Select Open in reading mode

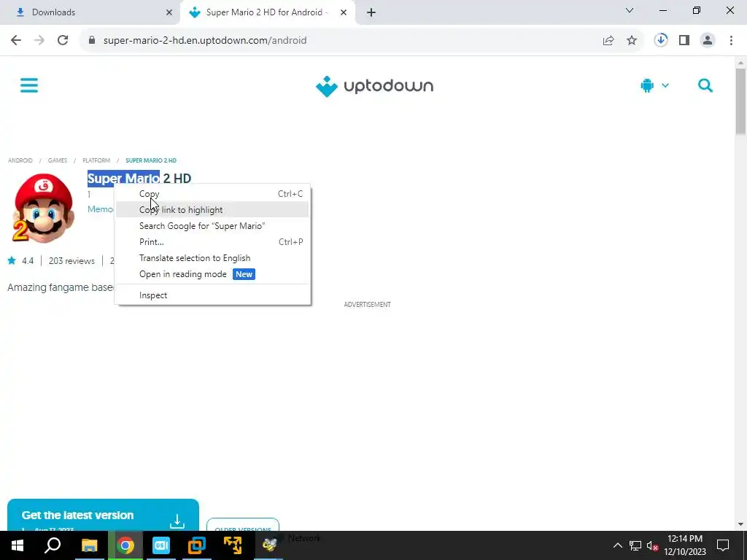click(212, 274)
